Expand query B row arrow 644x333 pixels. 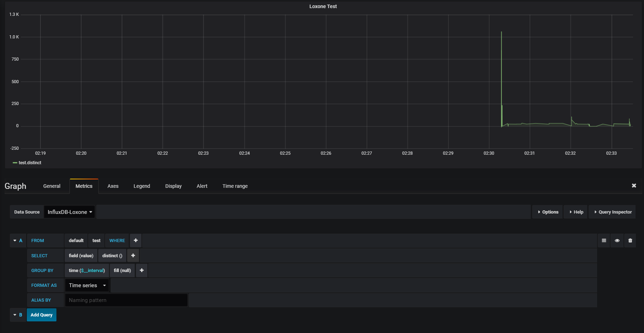click(15, 315)
